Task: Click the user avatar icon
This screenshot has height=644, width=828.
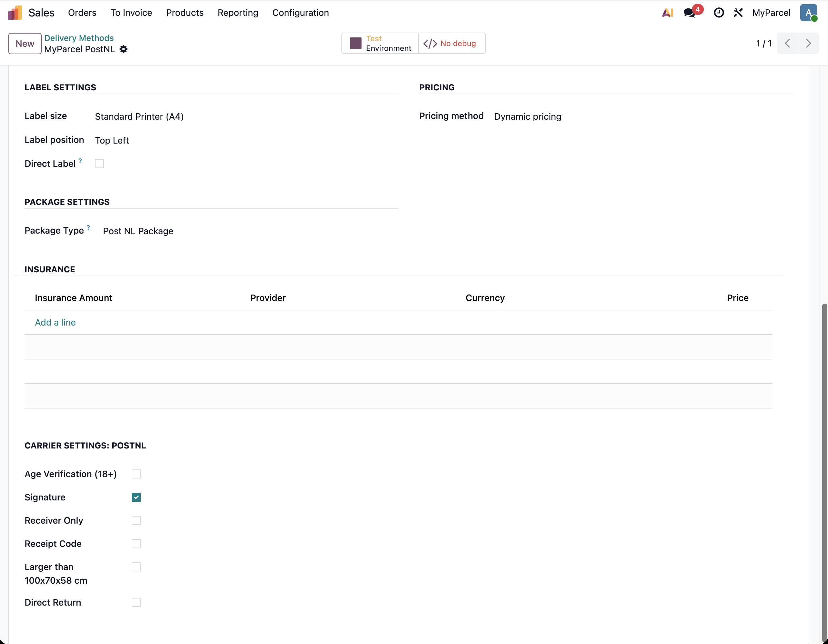Action: point(809,13)
